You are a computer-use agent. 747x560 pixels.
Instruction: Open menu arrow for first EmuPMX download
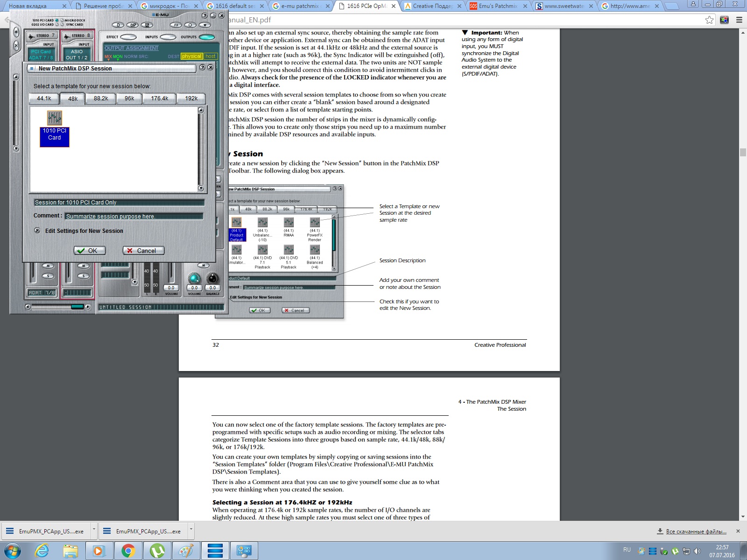tap(94, 531)
